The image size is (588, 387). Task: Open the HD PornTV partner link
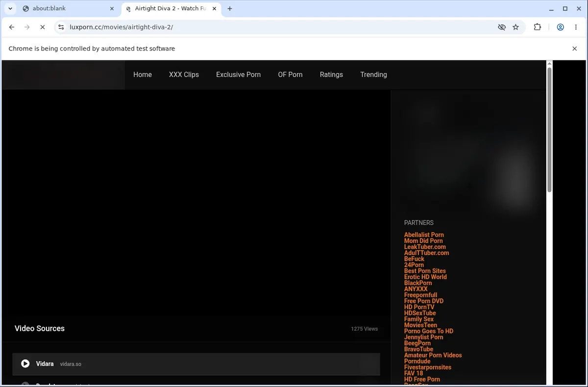click(x=419, y=307)
